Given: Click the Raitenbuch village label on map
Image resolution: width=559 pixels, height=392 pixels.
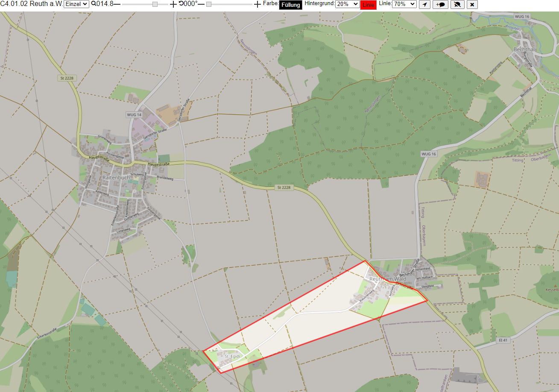Looking at the screenshot, I should click(115, 177).
